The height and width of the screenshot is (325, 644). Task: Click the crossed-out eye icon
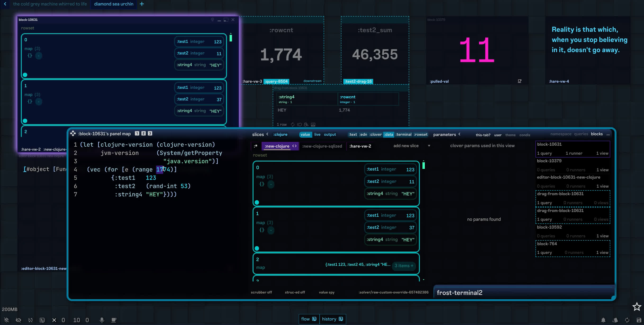[x=18, y=320]
